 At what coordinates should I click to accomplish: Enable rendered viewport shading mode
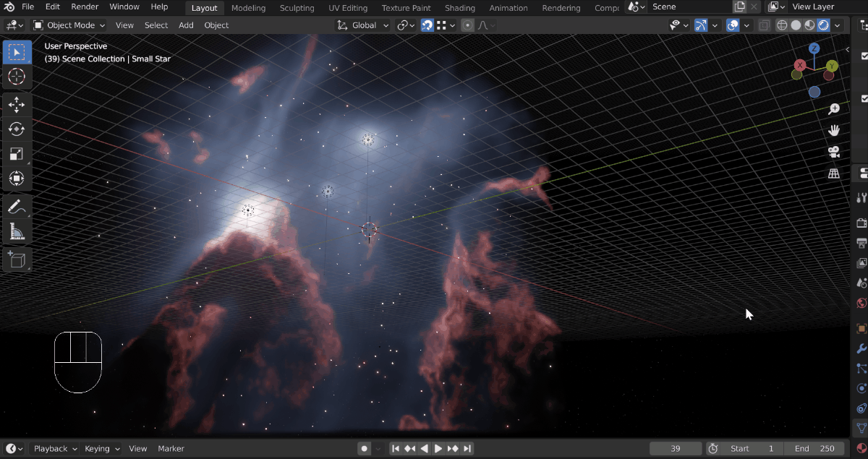coord(823,25)
